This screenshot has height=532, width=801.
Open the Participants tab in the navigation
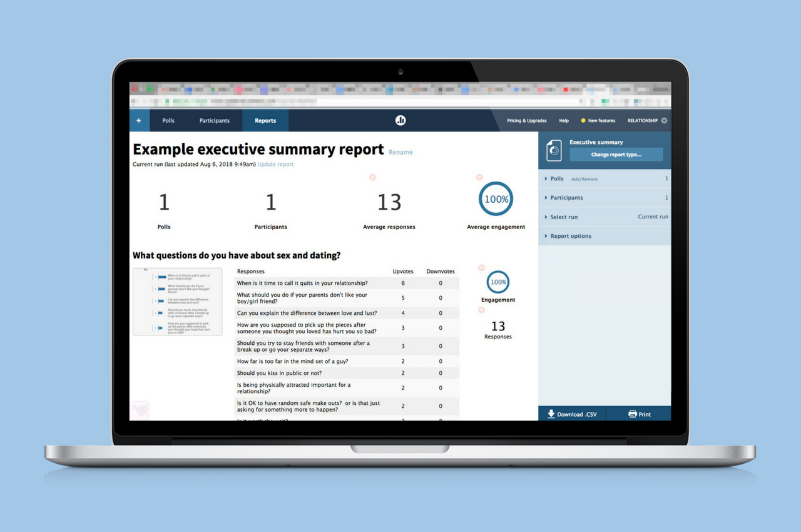coord(214,120)
